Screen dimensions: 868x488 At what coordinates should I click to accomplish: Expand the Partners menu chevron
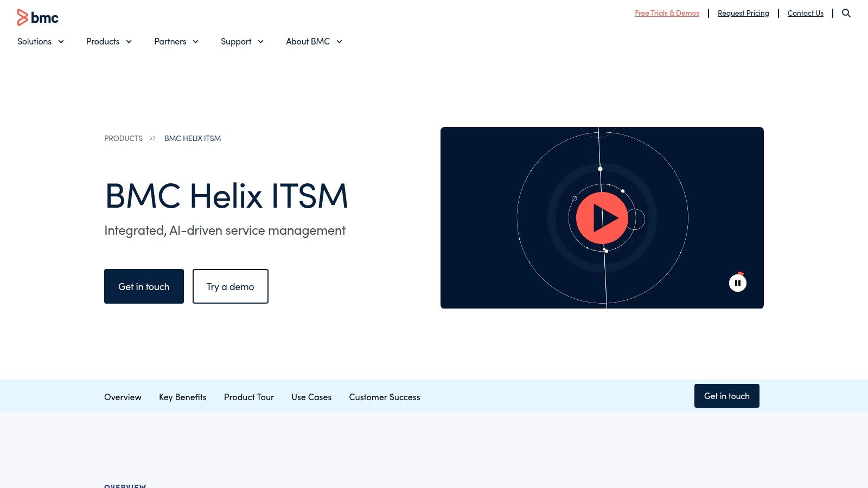(x=196, y=42)
